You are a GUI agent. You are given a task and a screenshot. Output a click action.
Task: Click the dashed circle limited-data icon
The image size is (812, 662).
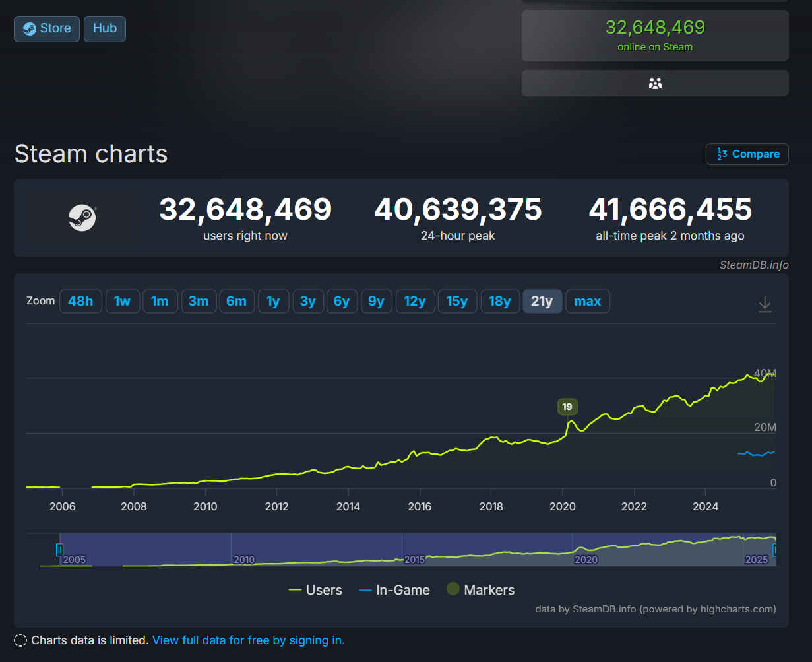coord(20,640)
